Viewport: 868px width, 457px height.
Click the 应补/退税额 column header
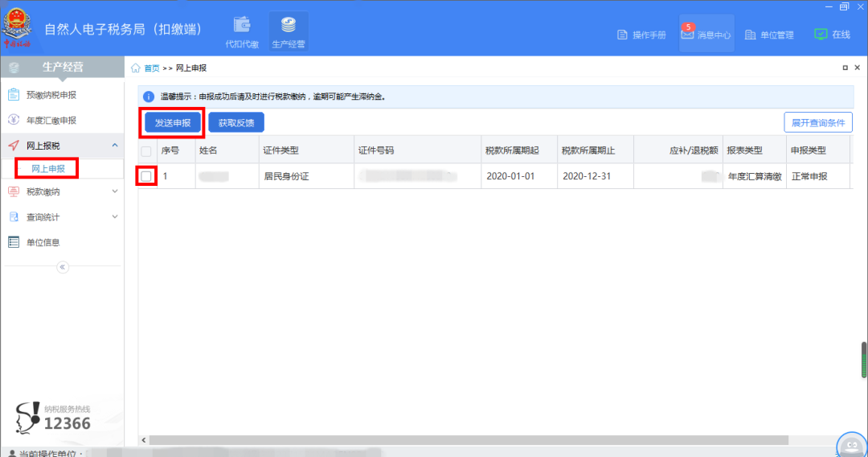[x=678, y=150]
